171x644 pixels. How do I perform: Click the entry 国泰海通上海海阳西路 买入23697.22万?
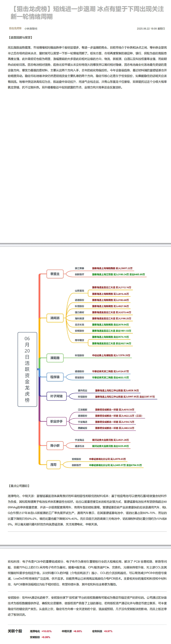click(112, 268)
